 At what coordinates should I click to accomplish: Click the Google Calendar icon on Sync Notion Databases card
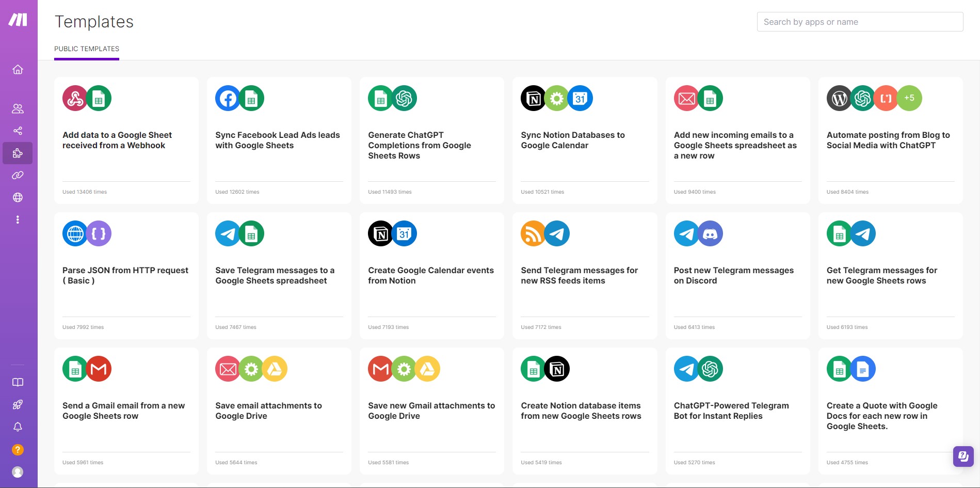coord(580,98)
